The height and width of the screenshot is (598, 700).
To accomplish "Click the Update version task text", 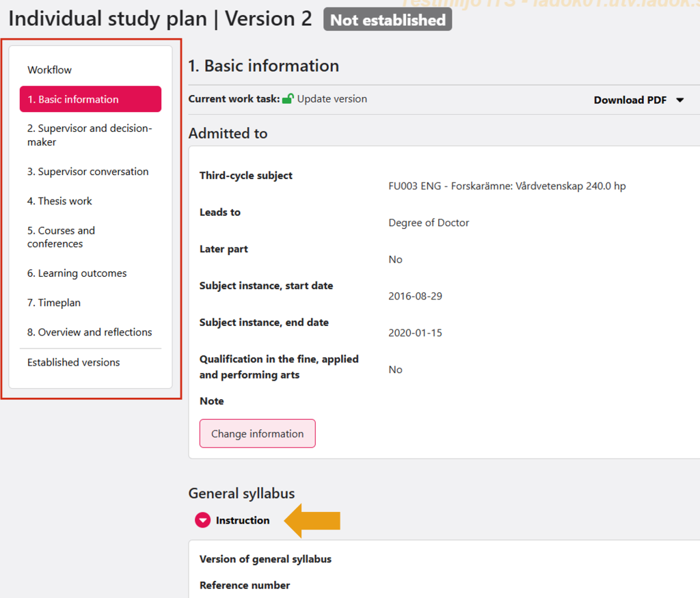I will [x=332, y=98].
